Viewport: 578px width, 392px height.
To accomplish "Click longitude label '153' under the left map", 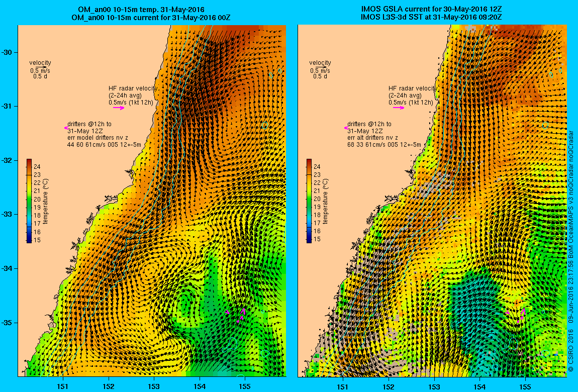I will [x=154, y=386].
